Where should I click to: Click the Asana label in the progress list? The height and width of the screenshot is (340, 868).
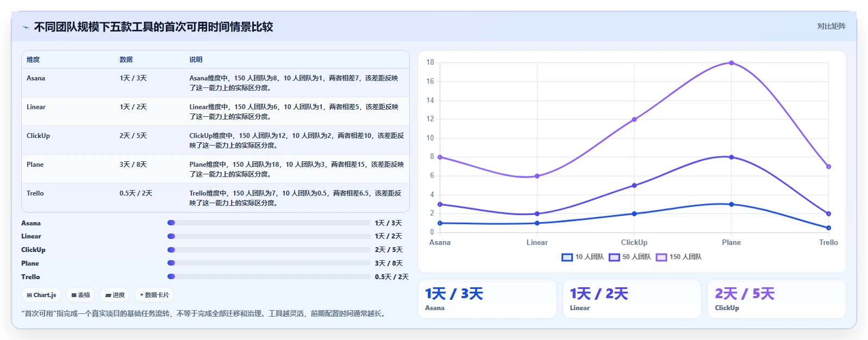click(31, 223)
